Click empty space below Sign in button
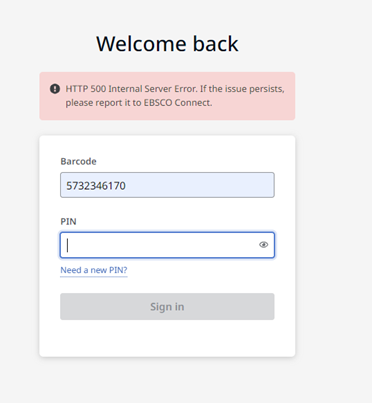The height and width of the screenshot is (403, 372). click(167, 338)
